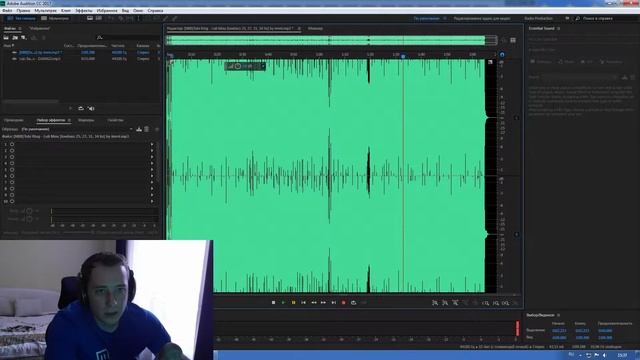The image size is (640, 360).
Task: Switch to Проводник tab
Action: [x=14, y=120]
